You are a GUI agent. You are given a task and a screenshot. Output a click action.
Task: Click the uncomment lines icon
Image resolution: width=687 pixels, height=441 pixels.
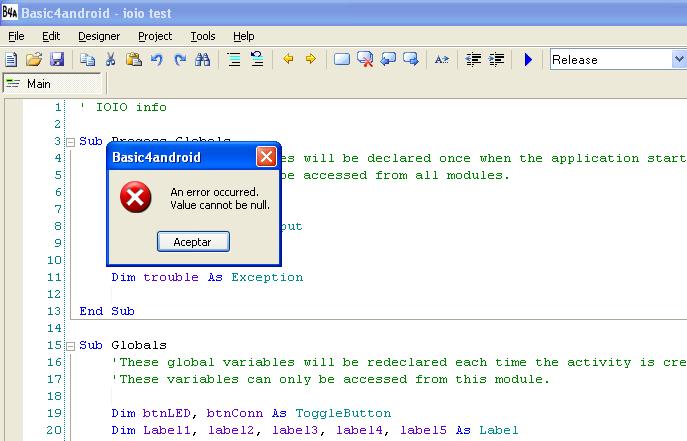tap(257, 59)
